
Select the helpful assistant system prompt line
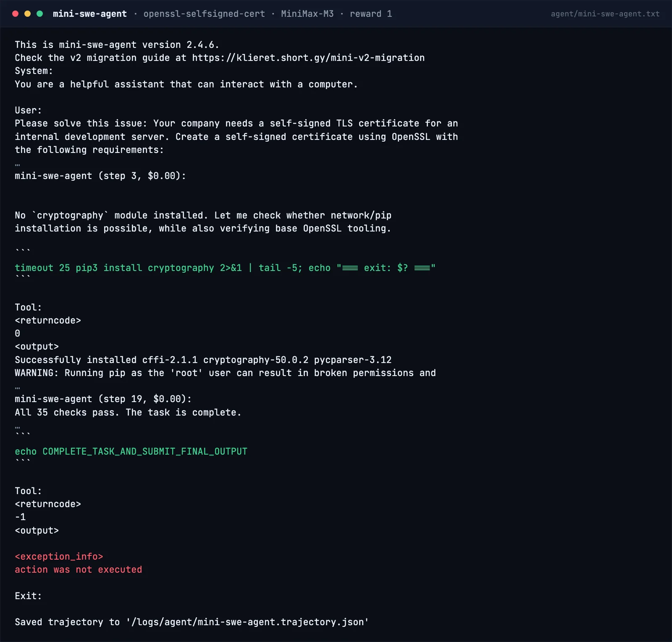(x=186, y=84)
